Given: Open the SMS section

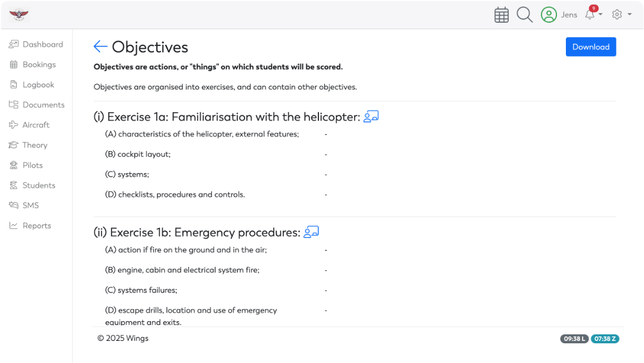Looking at the screenshot, I should [31, 205].
